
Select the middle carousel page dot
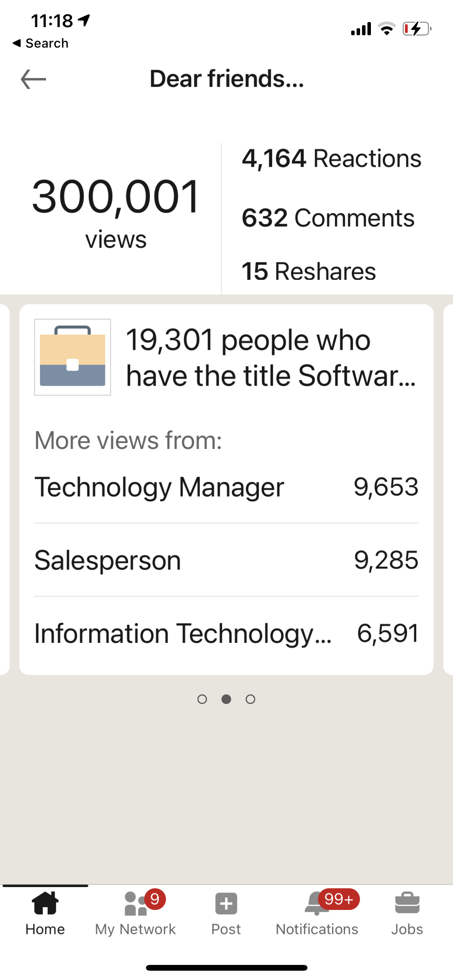(226, 699)
